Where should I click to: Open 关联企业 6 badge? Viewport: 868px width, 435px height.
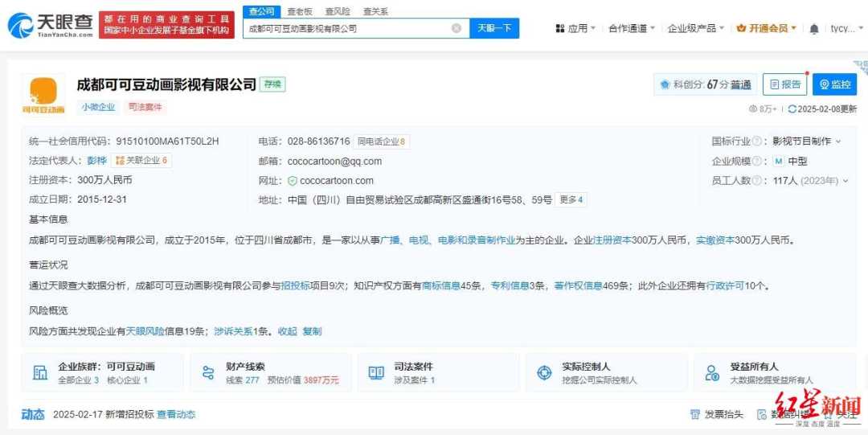coord(141,161)
